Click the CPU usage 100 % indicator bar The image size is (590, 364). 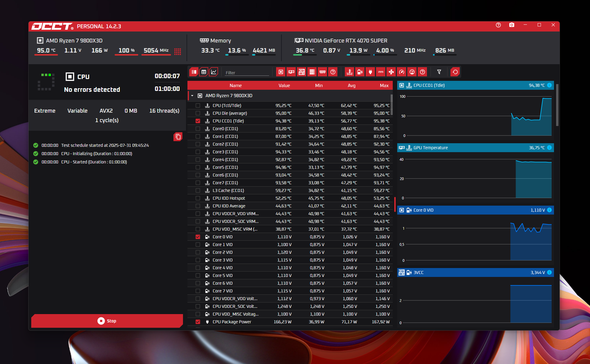126,55
